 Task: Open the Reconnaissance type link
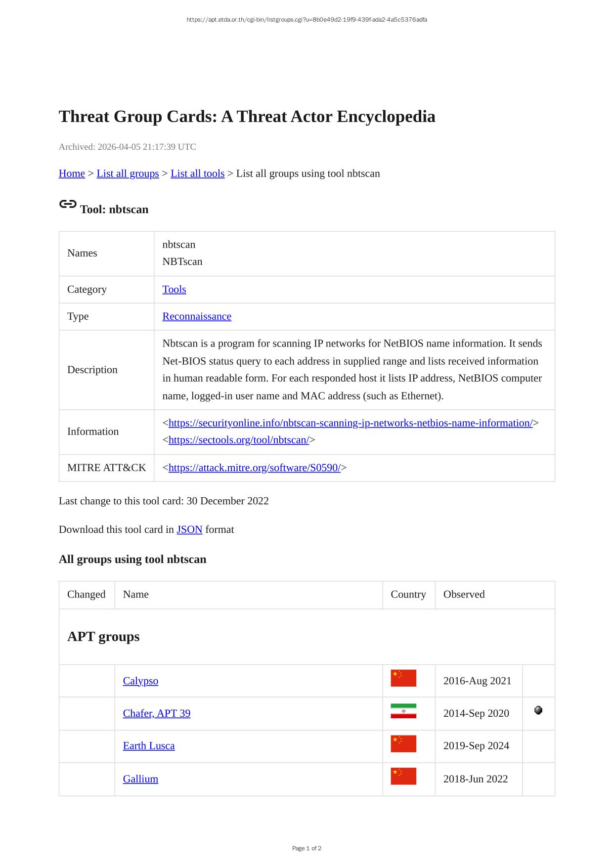[x=197, y=316]
